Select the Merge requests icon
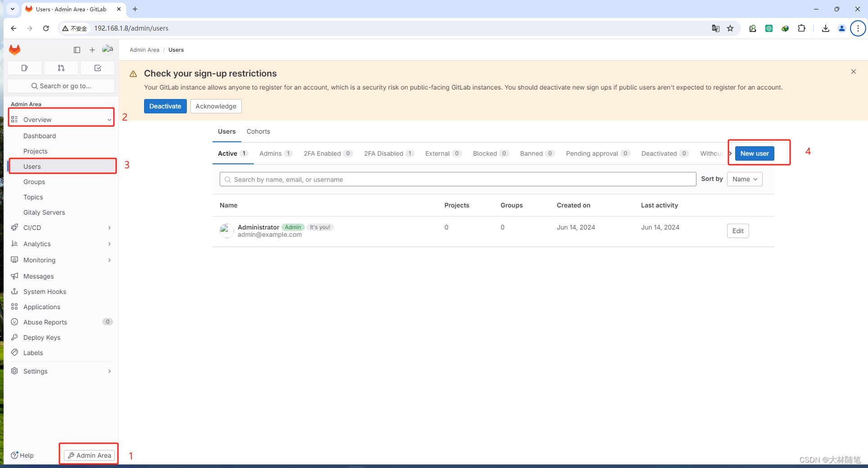The image size is (868, 468). [x=61, y=67]
